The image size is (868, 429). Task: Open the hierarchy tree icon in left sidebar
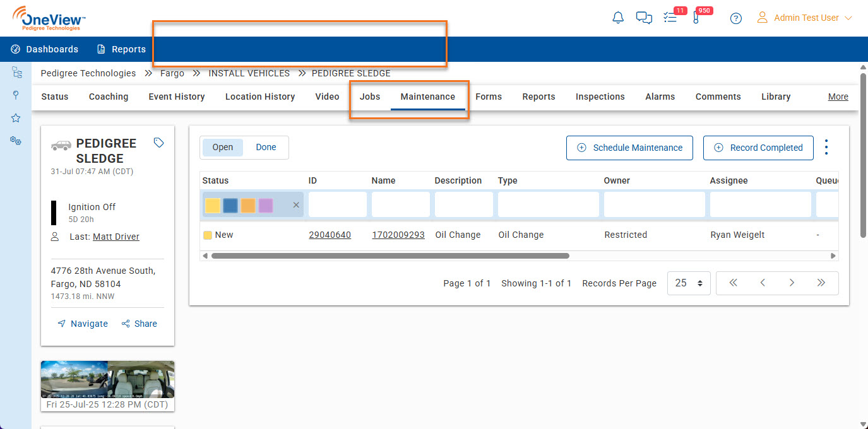17,73
